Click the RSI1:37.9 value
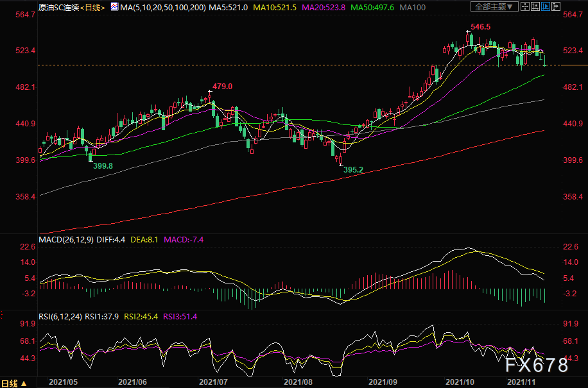 [x=101, y=316]
